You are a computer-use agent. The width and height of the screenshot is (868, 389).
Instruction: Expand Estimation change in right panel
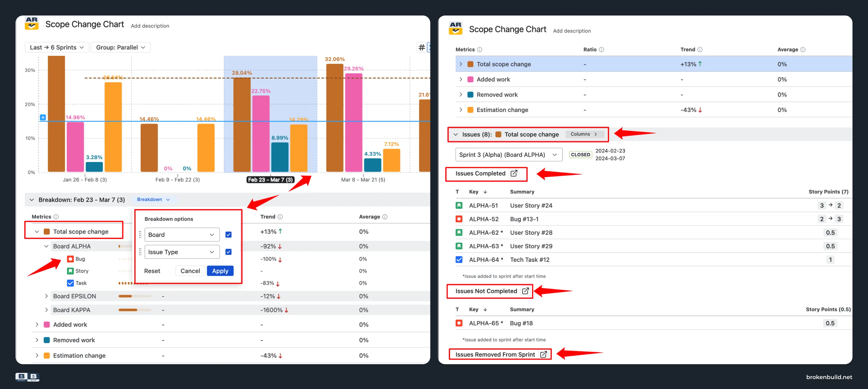click(461, 110)
